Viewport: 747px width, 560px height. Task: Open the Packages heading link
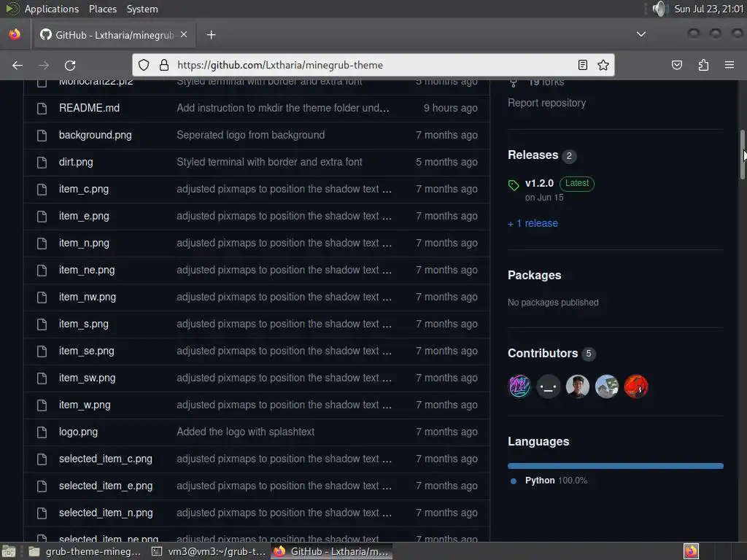coord(535,275)
